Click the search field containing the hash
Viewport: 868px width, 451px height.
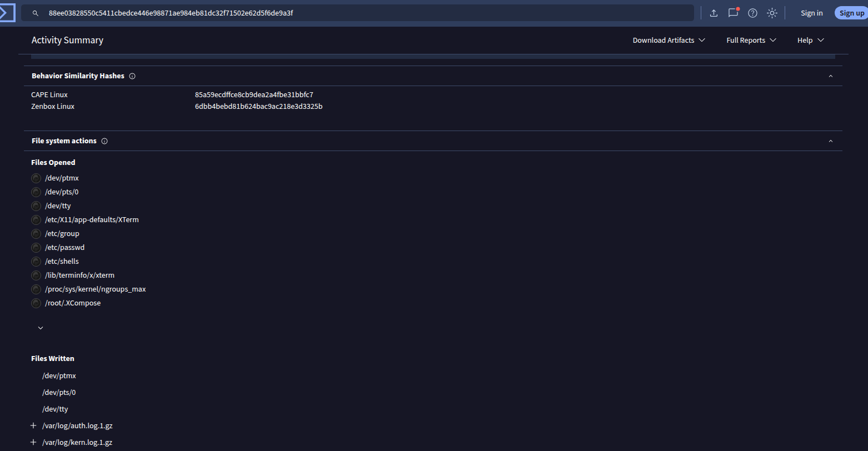(356, 12)
